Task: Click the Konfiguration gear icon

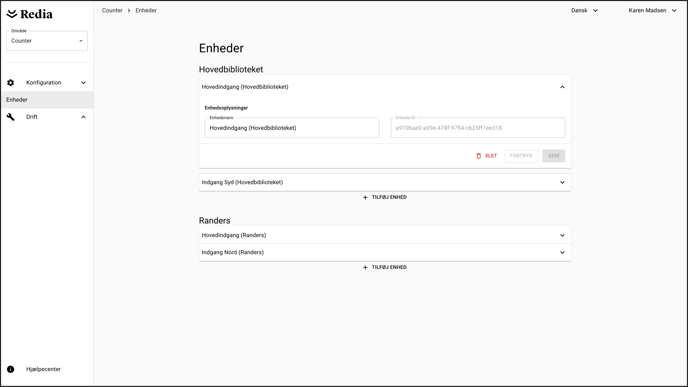Action: coord(11,82)
